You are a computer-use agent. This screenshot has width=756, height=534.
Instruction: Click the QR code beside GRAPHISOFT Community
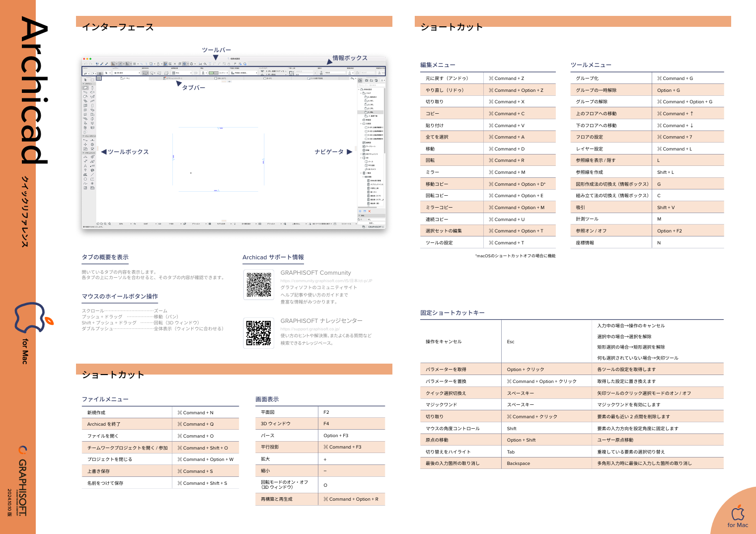tap(259, 285)
